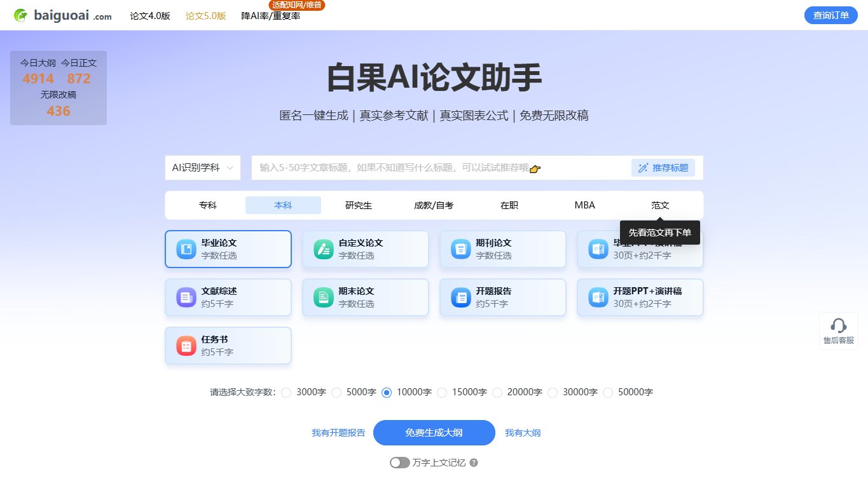The image size is (868, 488).
Task: Select the 50000字 radio option
Action: point(608,393)
